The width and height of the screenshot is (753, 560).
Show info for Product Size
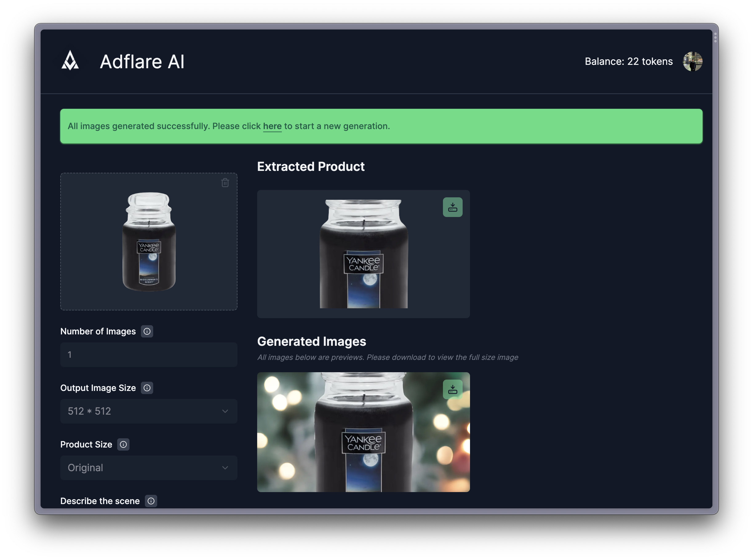pos(123,444)
